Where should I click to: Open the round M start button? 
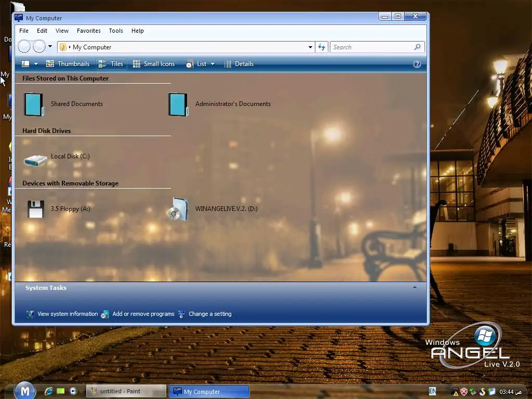tap(25, 391)
